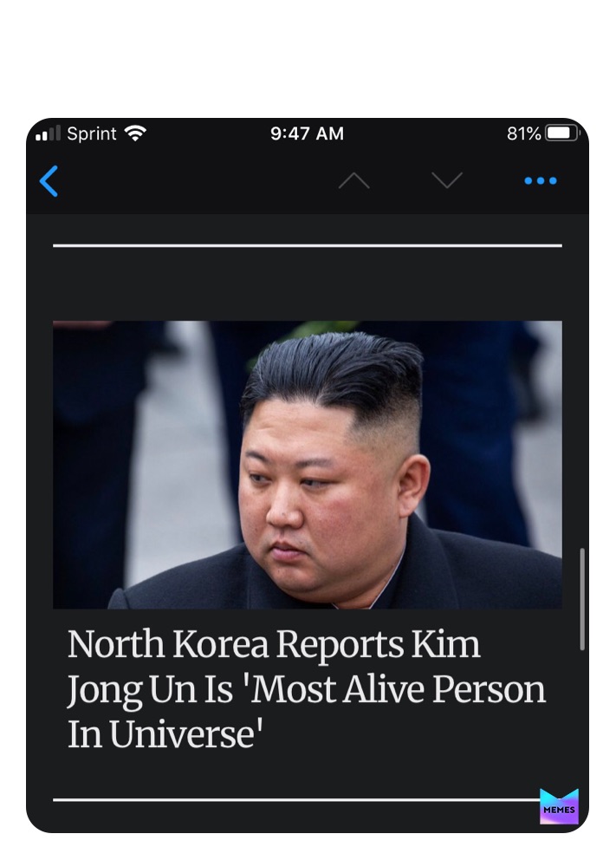Tap the battery icon in status bar
The width and height of the screenshot is (616, 860).
(561, 134)
